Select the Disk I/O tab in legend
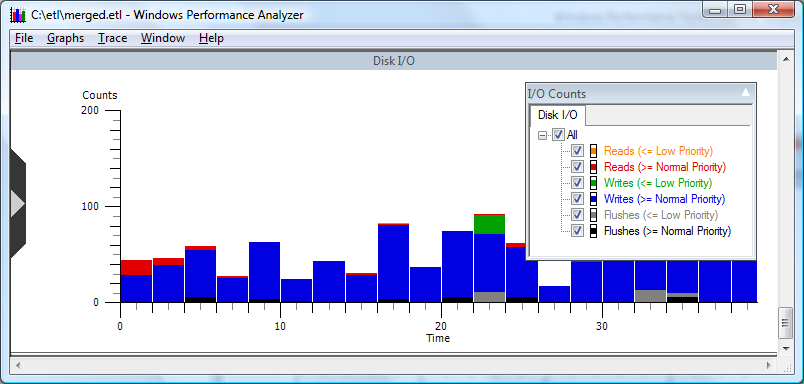This screenshot has width=804, height=384. coord(557,115)
